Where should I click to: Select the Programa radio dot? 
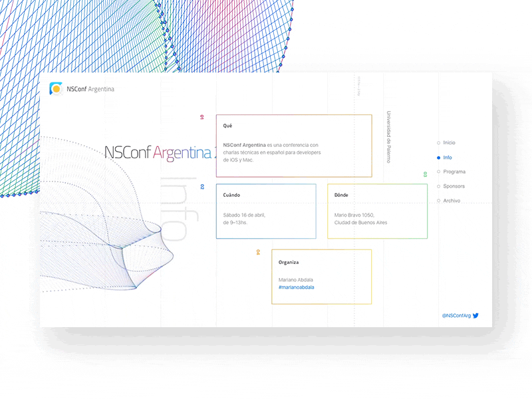point(438,172)
